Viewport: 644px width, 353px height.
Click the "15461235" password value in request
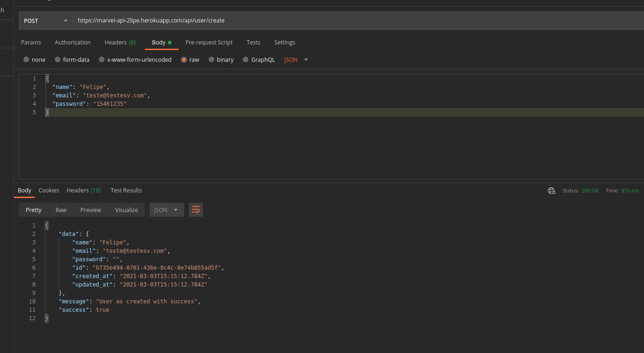tap(110, 104)
